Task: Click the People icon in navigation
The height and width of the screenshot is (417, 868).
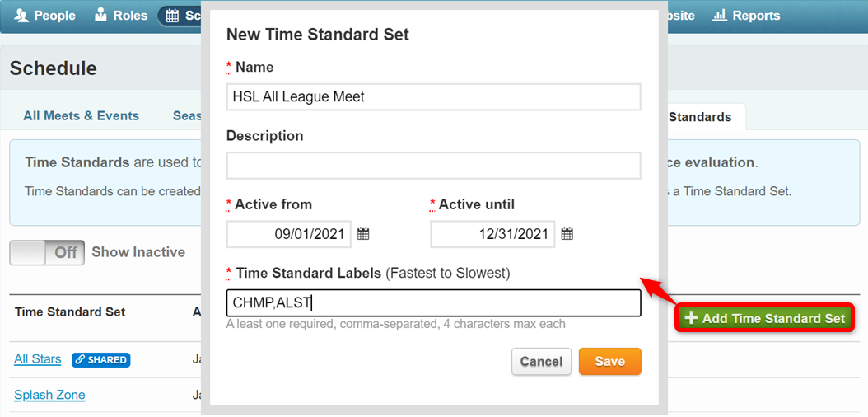Action: 22,16
